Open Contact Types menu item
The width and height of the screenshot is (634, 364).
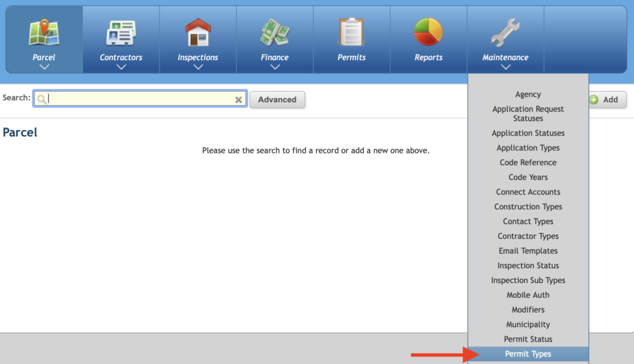(x=528, y=222)
